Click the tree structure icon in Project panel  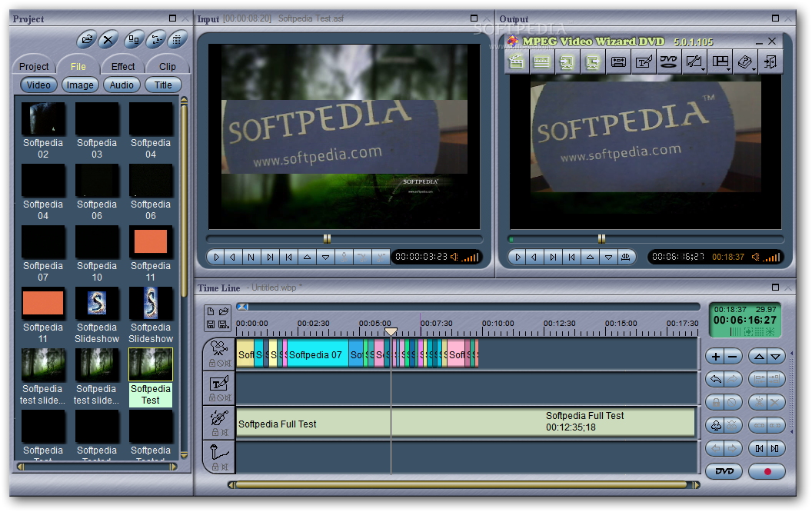pyautogui.click(x=156, y=39)
